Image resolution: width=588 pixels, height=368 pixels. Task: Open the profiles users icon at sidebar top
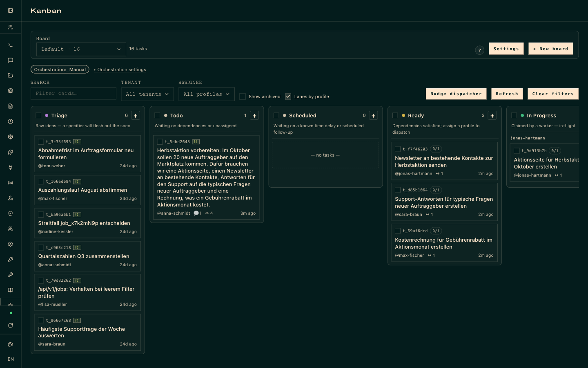tap(11, 27)
